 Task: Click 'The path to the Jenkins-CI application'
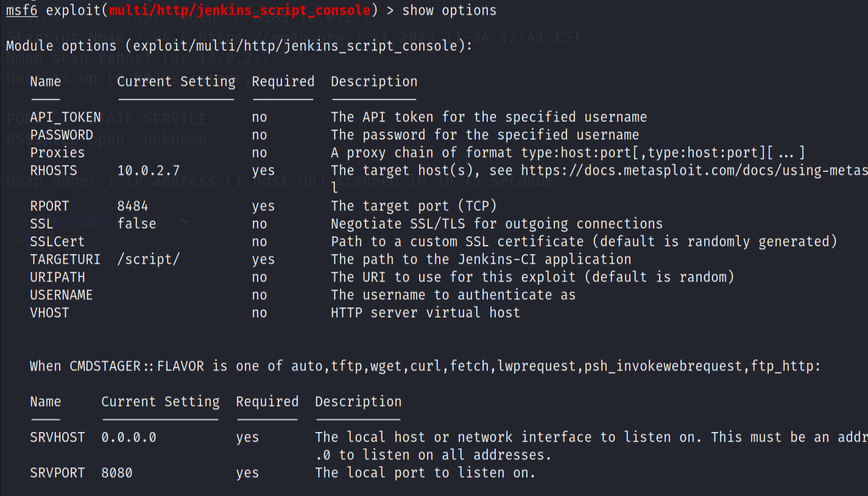[x=481, y=260]
